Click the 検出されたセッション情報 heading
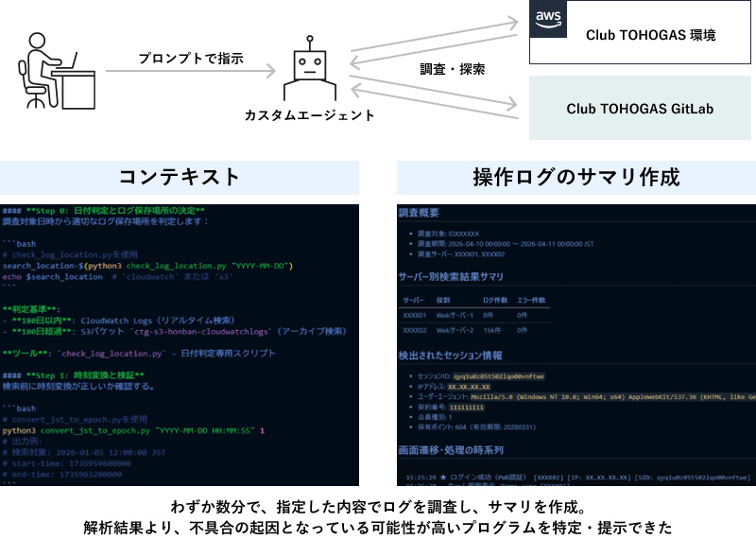The image size is (756, 539). (451, 356)
